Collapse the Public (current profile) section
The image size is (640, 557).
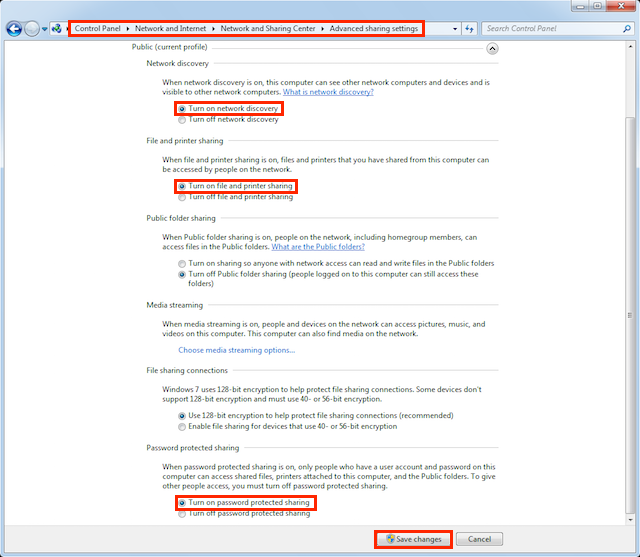[x=492, y=49]
